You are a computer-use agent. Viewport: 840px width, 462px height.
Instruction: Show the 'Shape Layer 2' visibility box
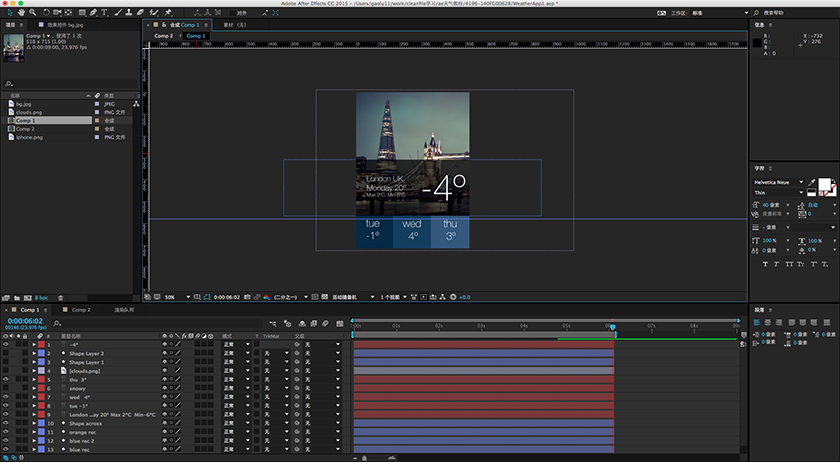point(5,353)
